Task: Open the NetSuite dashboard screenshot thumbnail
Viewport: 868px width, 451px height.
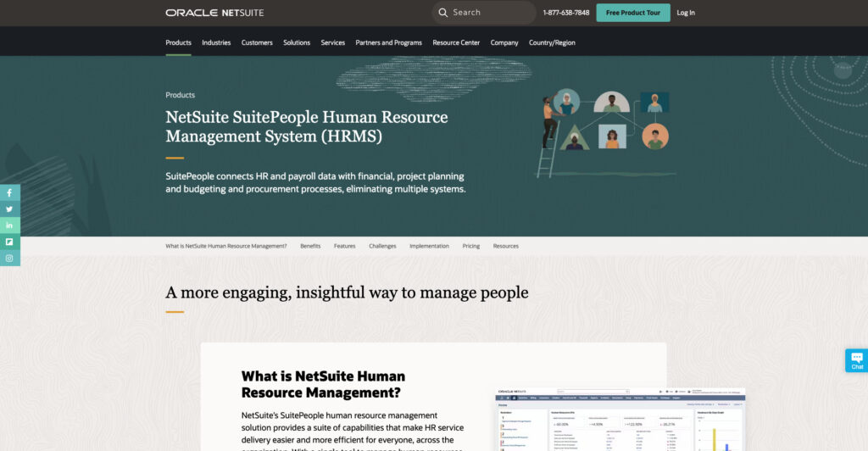Action: [621, 420]
